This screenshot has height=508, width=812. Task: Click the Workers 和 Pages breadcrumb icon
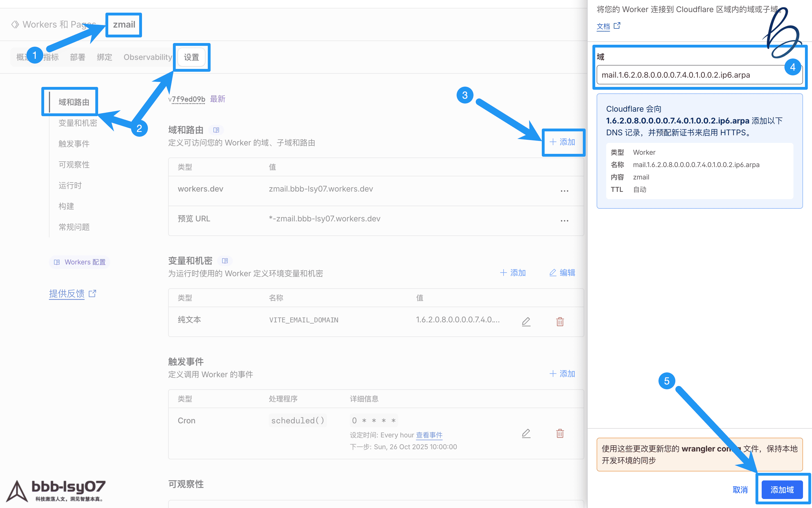15,24
